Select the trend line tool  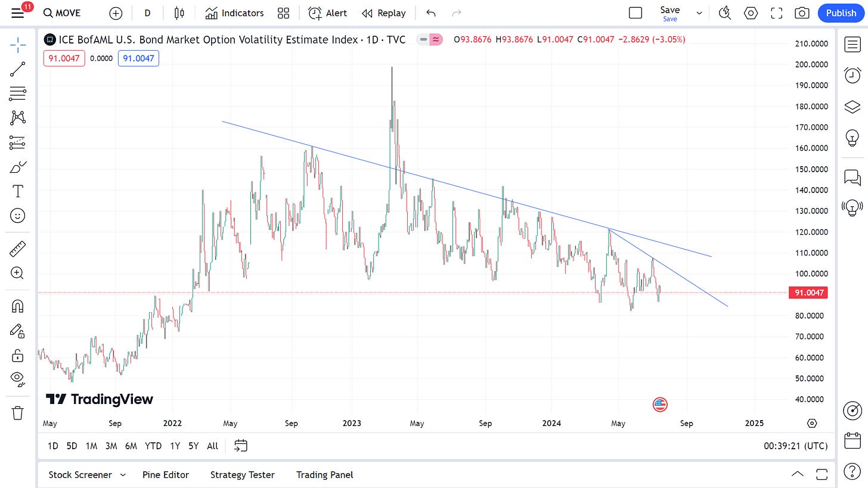pyautogui.click(x=18, y=69)
